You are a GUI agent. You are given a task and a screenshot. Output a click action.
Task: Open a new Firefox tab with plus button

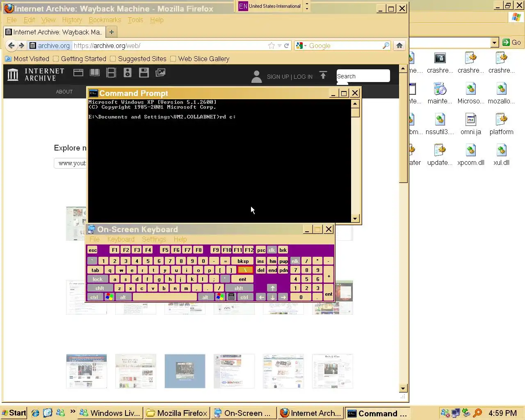(x=112, y=32)
